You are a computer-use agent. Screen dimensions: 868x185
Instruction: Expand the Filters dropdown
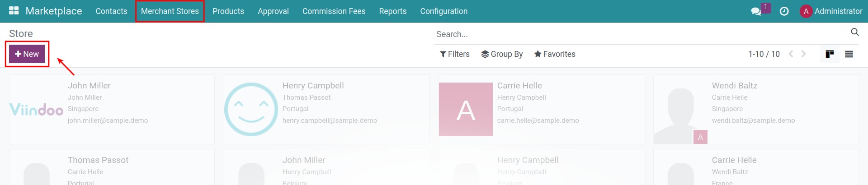tap(455, 54)
